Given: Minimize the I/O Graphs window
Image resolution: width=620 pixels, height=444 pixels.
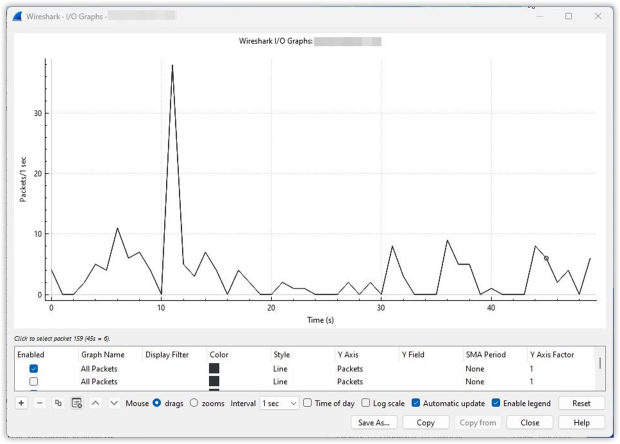Looking at the screenshot, I should coord(540,16).
